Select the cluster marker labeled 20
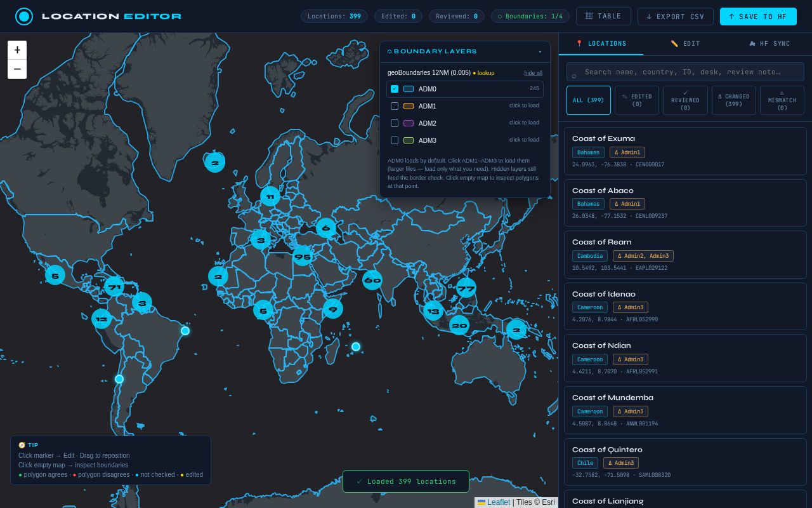 click(x=459, y=325)
